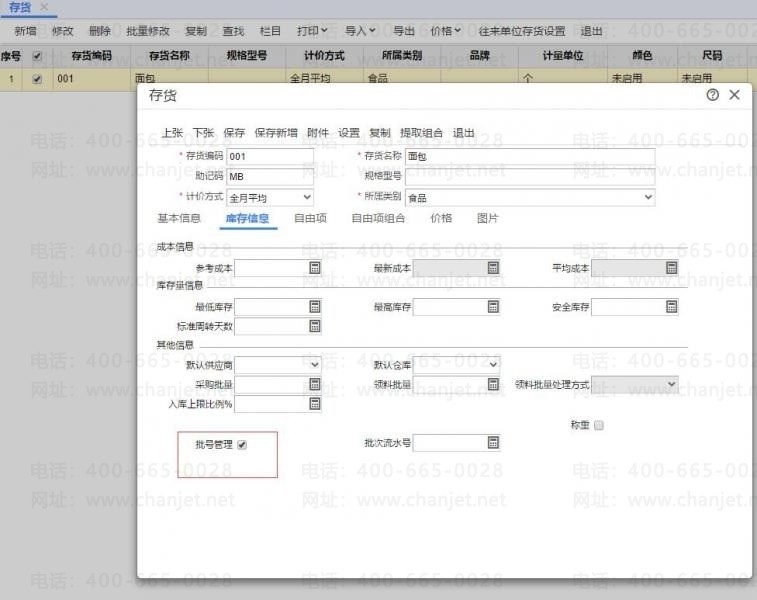
Task: Click into 规格型号 input field
Action: click(530, 177)
